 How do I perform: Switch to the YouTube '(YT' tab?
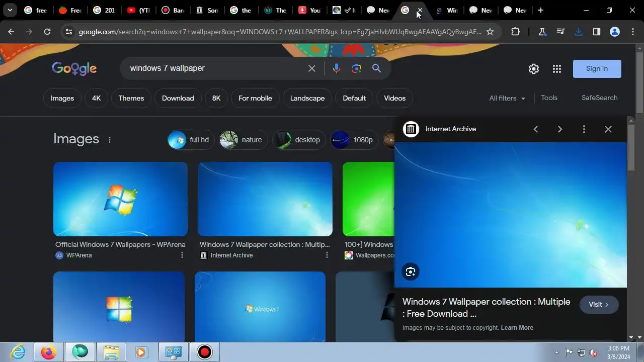click(139, 10)
